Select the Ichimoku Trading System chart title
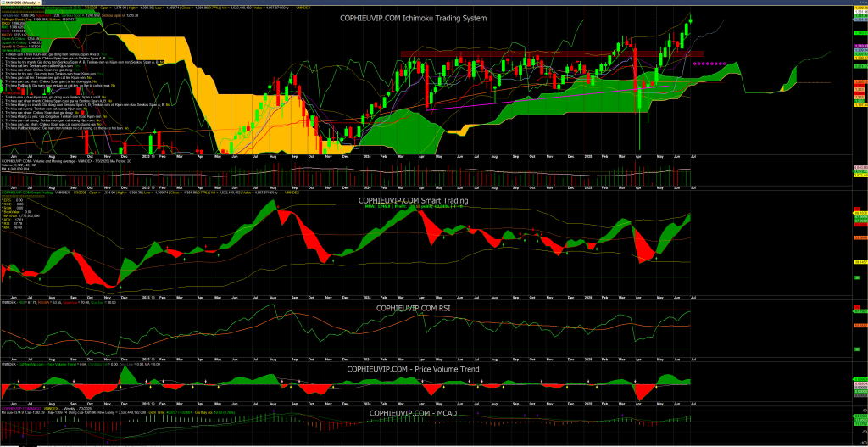 (413, 19)
